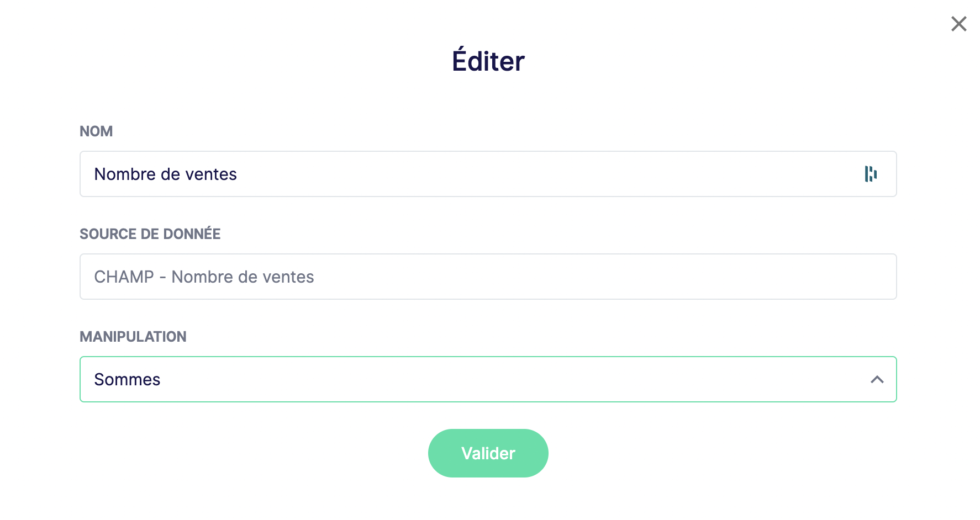Click the word CHAMP in the data source field
980x520 pixels.
(124, 277)
